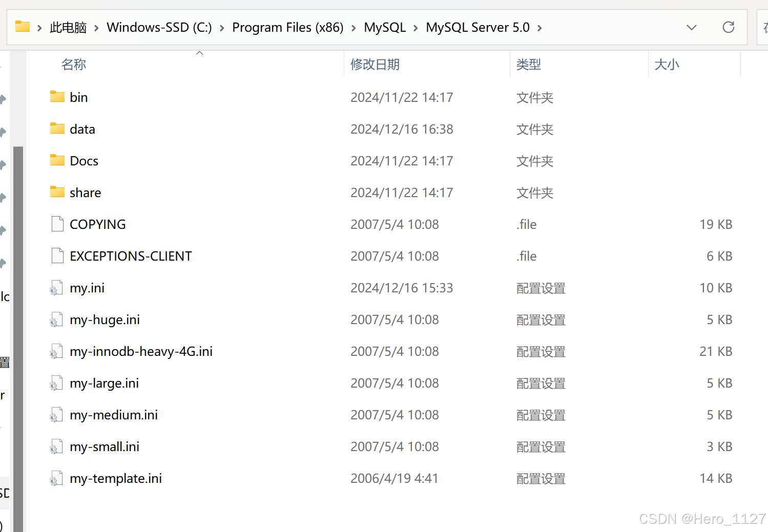Refresh the current folder view
The image size is (768, 532).
728,27
